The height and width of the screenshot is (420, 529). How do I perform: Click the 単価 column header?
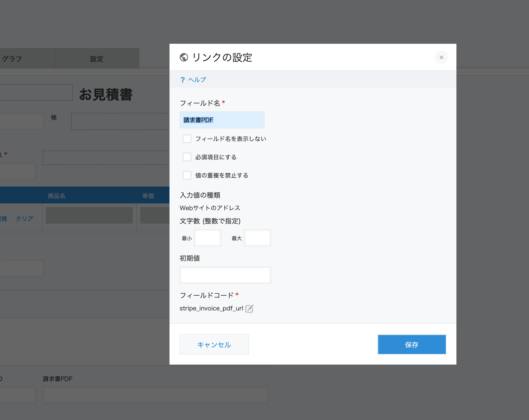[148, 195]
